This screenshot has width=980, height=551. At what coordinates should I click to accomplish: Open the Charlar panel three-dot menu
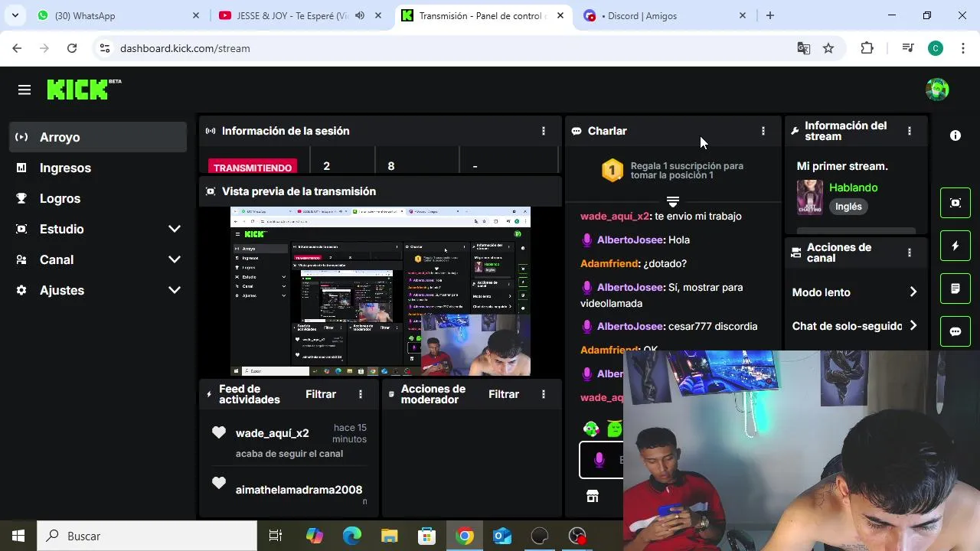[x=763, y=131]
